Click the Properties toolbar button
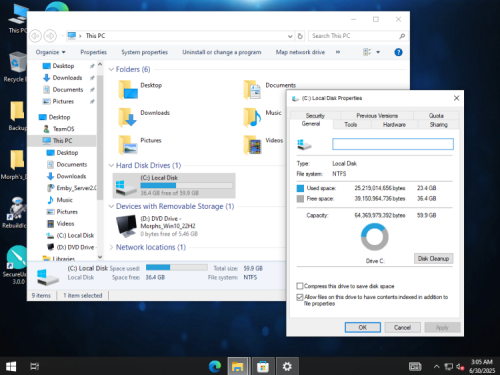Viewport: 500px width, 375px height. pyautogui.click(x=94, y=52)
